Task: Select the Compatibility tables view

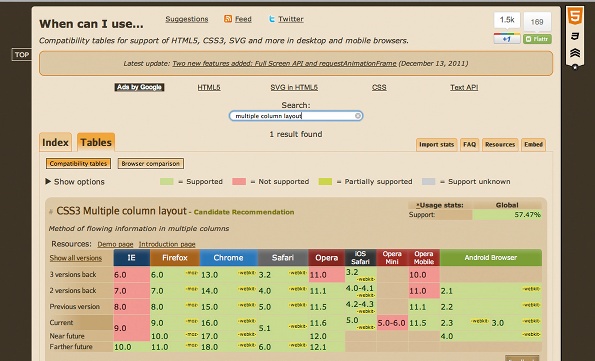Action: click(78, 164)
